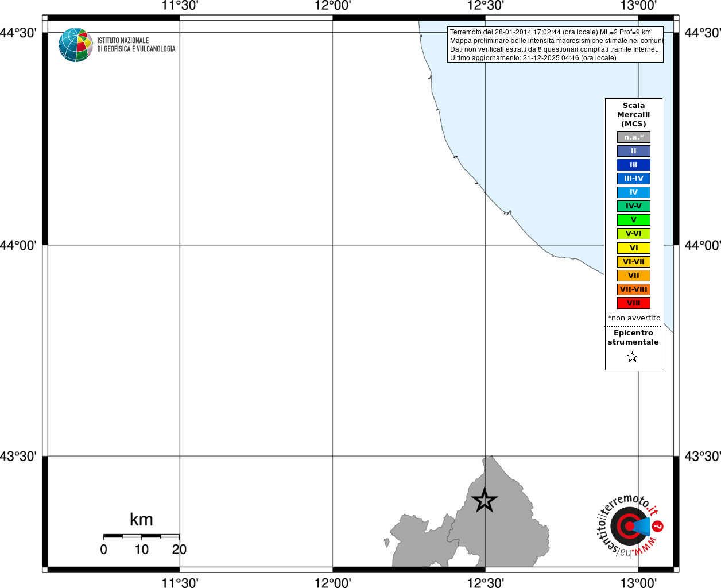Click the top 11°30' longitude label
The height and width of the screenshot is (588, 721).
click(x=180, y=6)
